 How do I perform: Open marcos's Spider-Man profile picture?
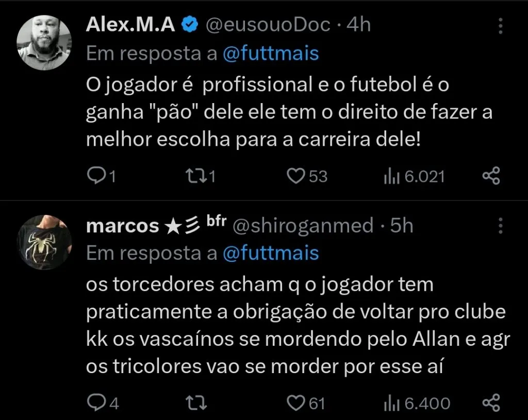pyautogui.click(x=44, y=242)
